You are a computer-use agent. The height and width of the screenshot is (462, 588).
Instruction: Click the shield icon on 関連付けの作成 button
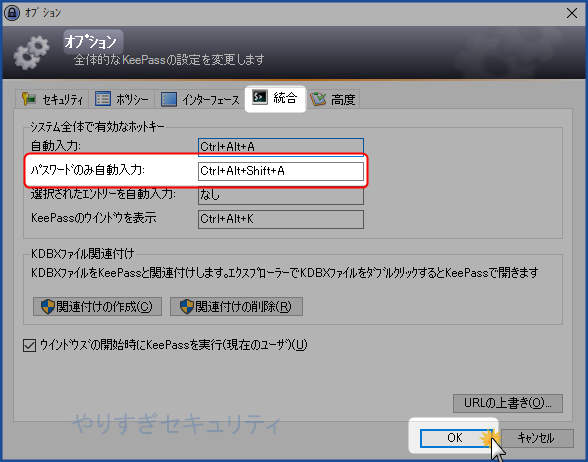48,306
